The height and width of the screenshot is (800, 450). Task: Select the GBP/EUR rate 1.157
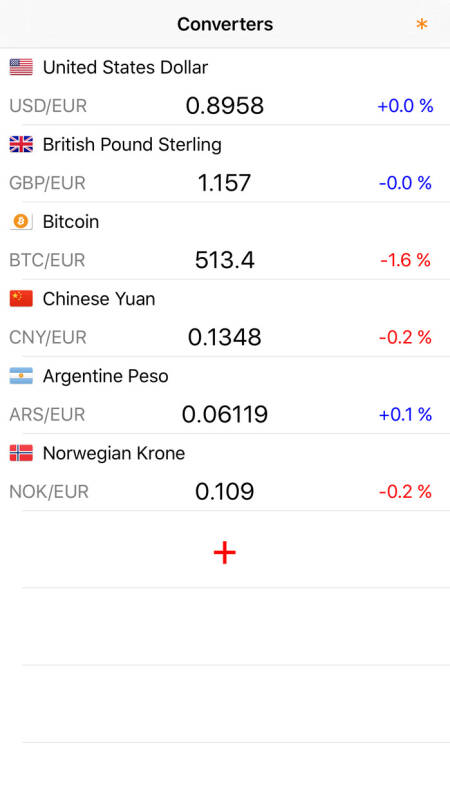pos(224,183)
